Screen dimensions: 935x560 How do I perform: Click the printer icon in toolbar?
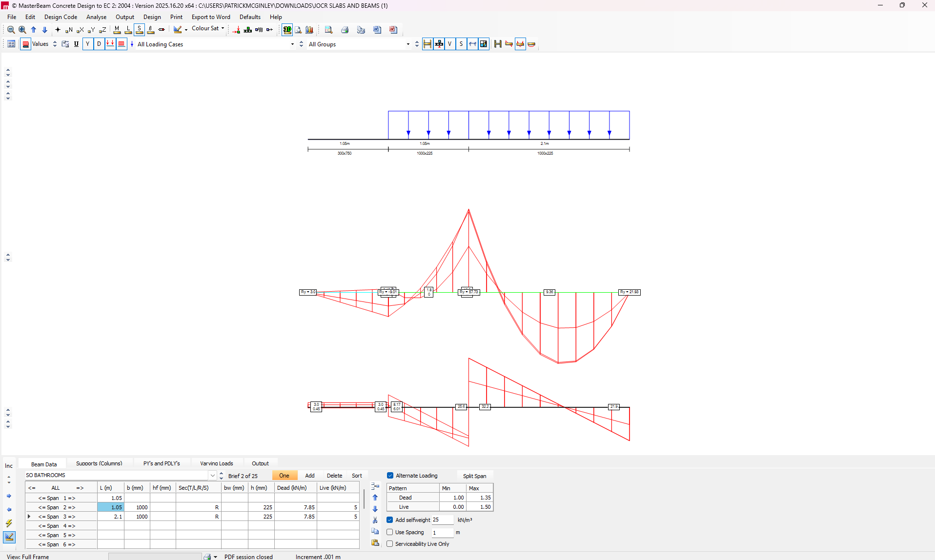click(x=345, y=30)
